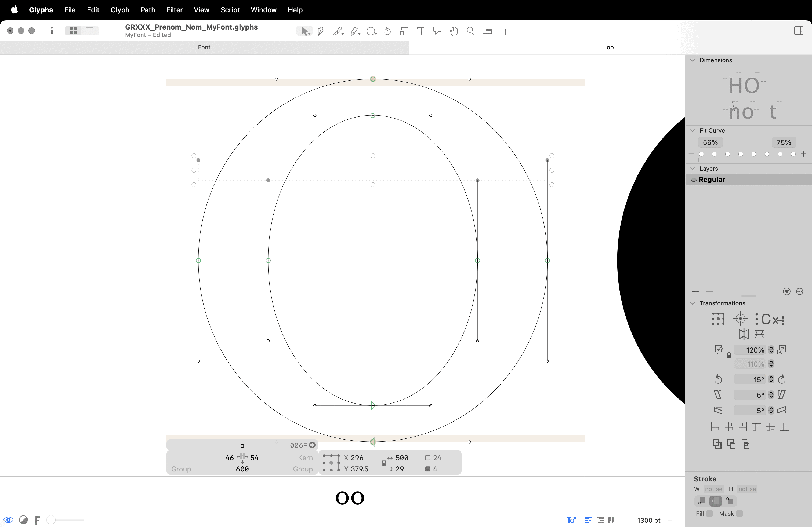Image resolution: width=812 pixels, height=527 pixels.
Task: Switch to the Font tab
Action: coord(204,47)
